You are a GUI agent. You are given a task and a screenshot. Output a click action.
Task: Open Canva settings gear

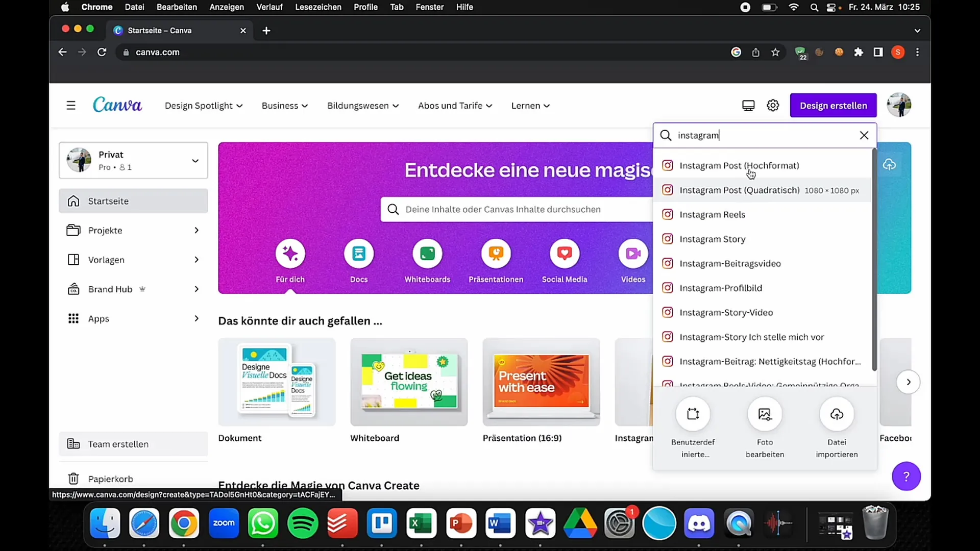[x=773, y=106]
